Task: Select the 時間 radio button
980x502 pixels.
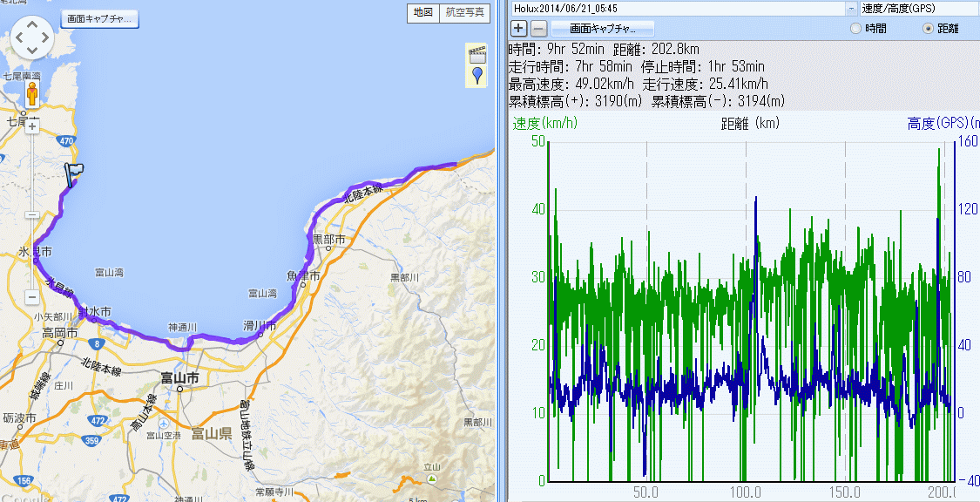Action: point(855,29)
